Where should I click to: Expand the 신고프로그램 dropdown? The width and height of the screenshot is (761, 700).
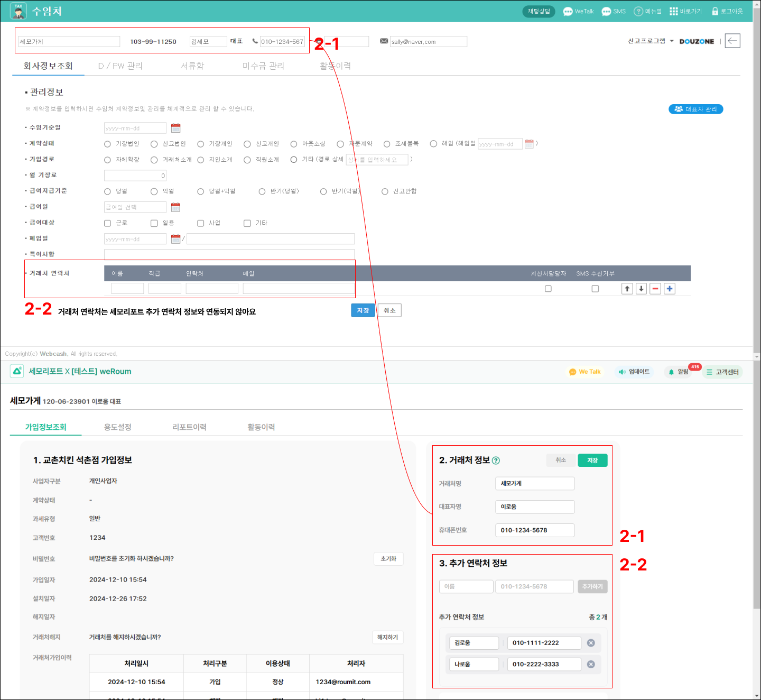672,41
